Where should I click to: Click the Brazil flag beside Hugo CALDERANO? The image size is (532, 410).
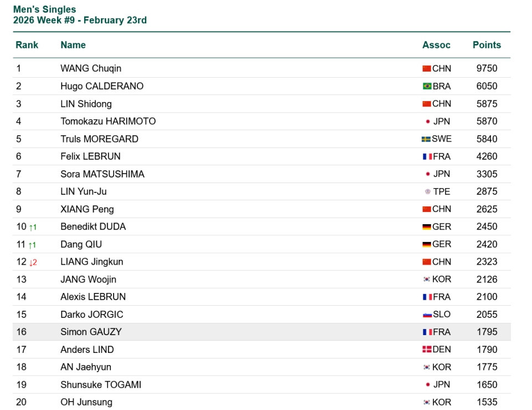pos(427,86)
